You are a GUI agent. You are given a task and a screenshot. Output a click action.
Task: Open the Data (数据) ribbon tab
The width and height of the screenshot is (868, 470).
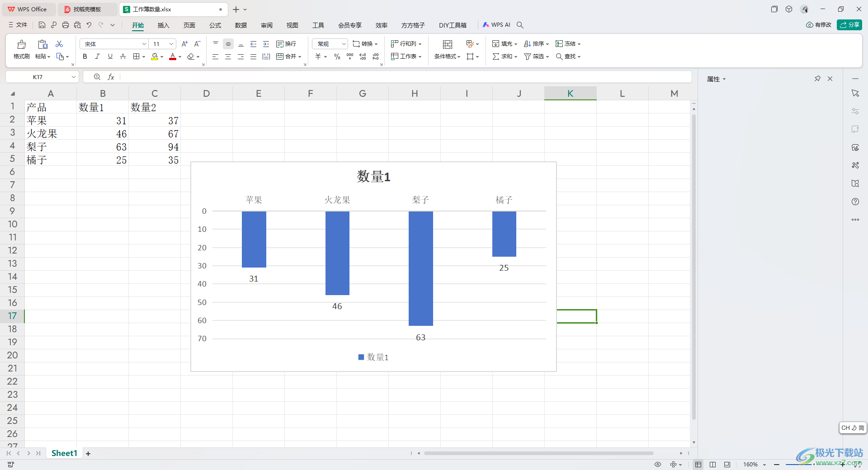click(x=241, y=25)
